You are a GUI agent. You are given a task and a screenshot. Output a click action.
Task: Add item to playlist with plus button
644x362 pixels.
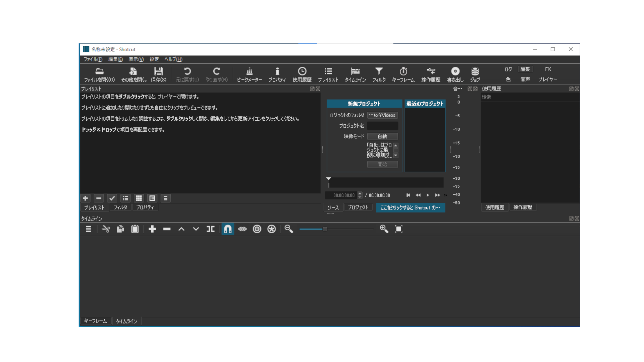[86, 198]
